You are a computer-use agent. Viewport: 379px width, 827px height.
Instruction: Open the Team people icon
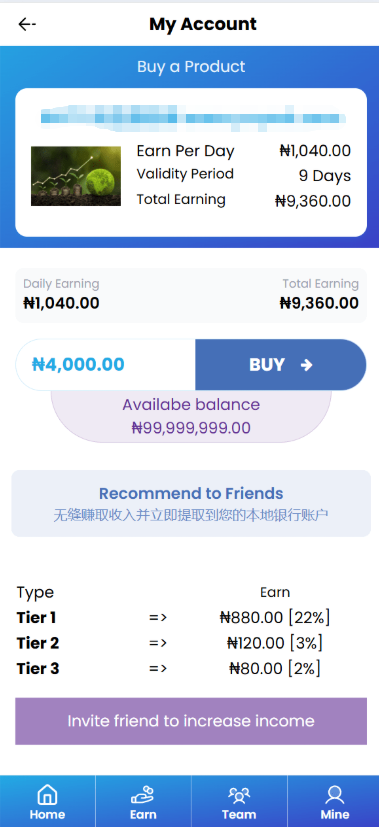pyautogui.click(x=239, y=794)
